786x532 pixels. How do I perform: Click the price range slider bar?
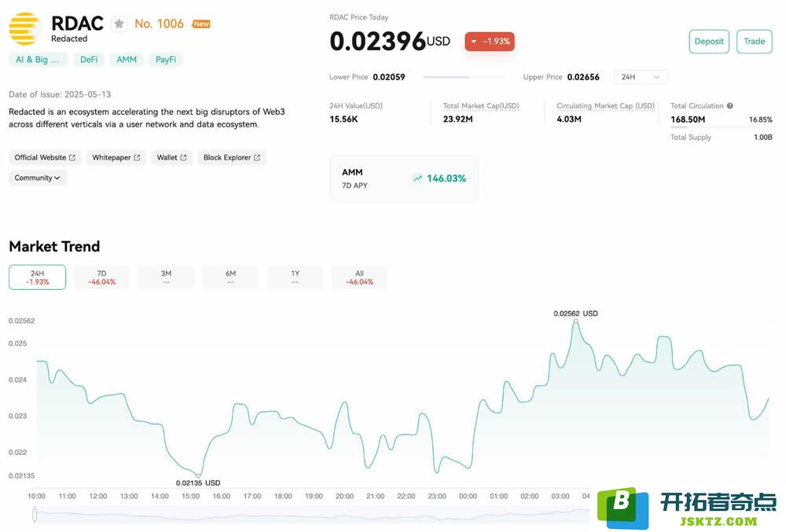465,77
